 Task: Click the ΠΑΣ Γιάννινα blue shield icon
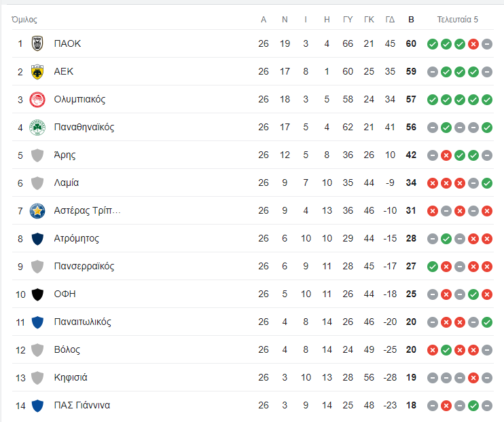(x=37, y=406)
